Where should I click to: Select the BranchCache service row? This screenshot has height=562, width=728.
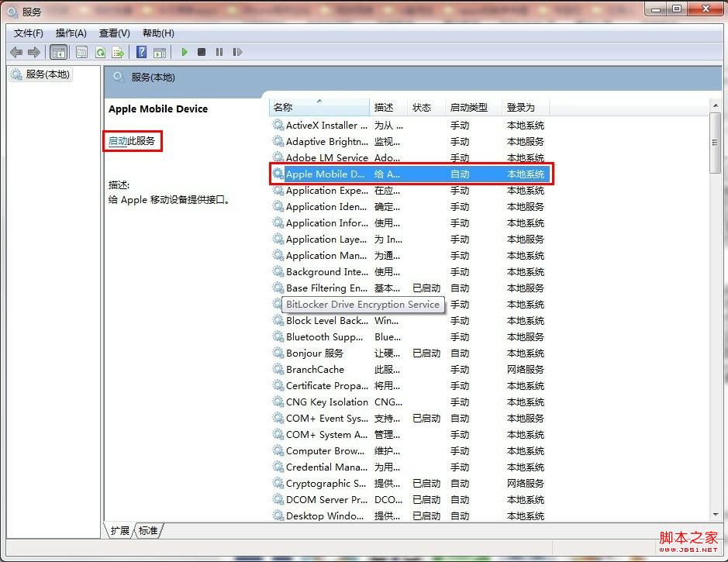click(x=409, y=370)
